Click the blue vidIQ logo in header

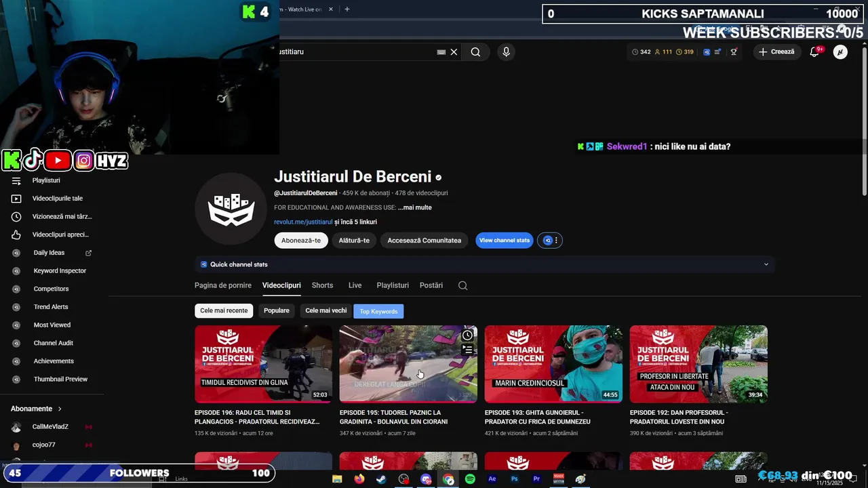pos(707,52)
